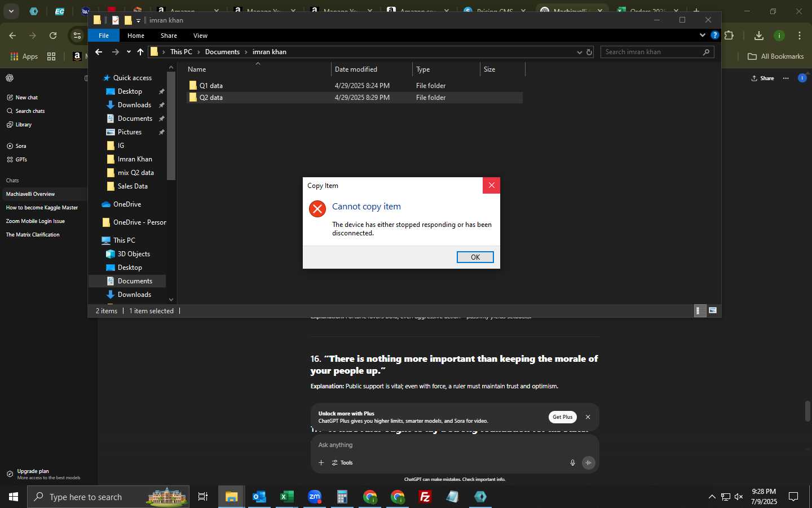This screenshot has width=812, height=508.
Task: Open Pictures under Quick access
Action: [129, 132]
